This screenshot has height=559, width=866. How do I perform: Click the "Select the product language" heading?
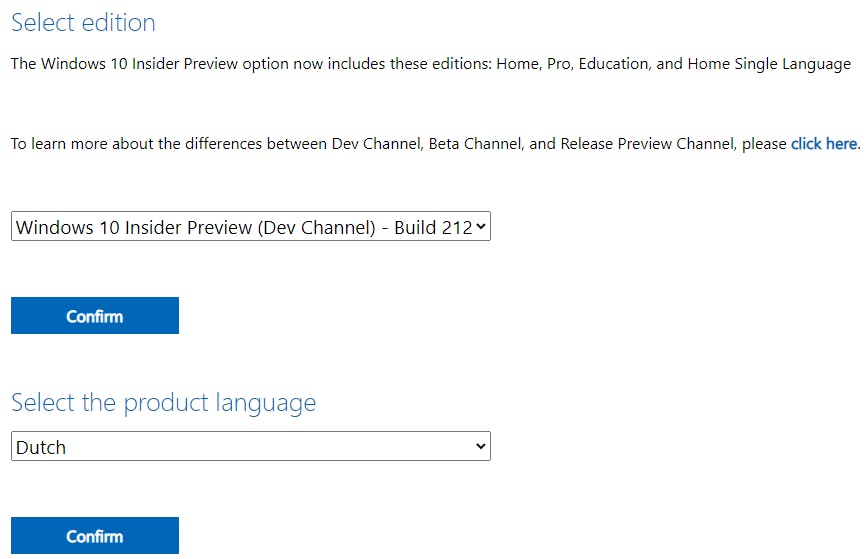coord(163,403)
